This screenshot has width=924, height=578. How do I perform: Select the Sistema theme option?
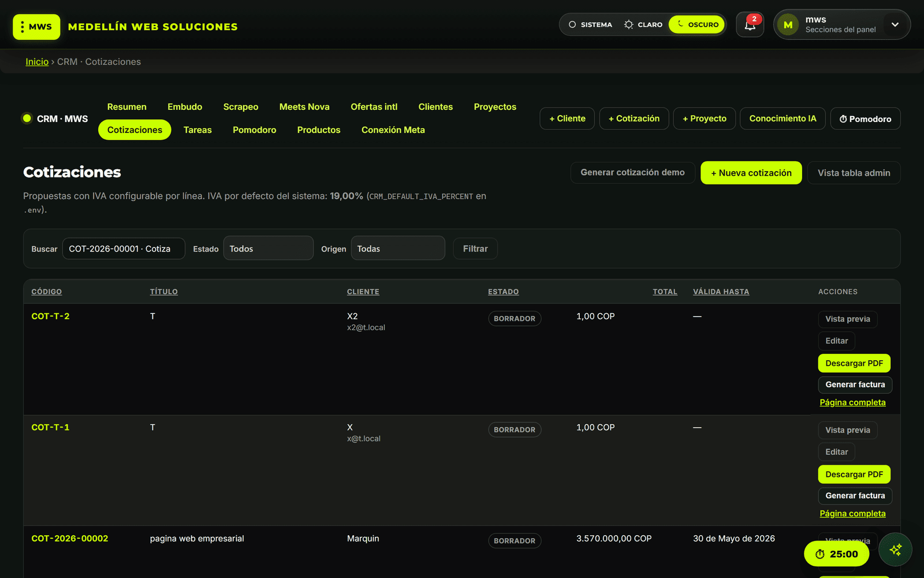click(x=590, y=25)
